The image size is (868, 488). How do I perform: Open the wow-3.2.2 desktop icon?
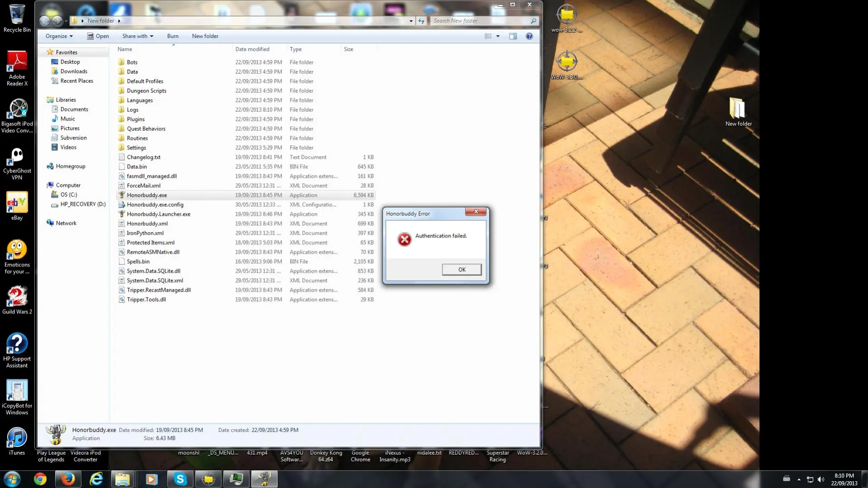[x=567, y=19]
